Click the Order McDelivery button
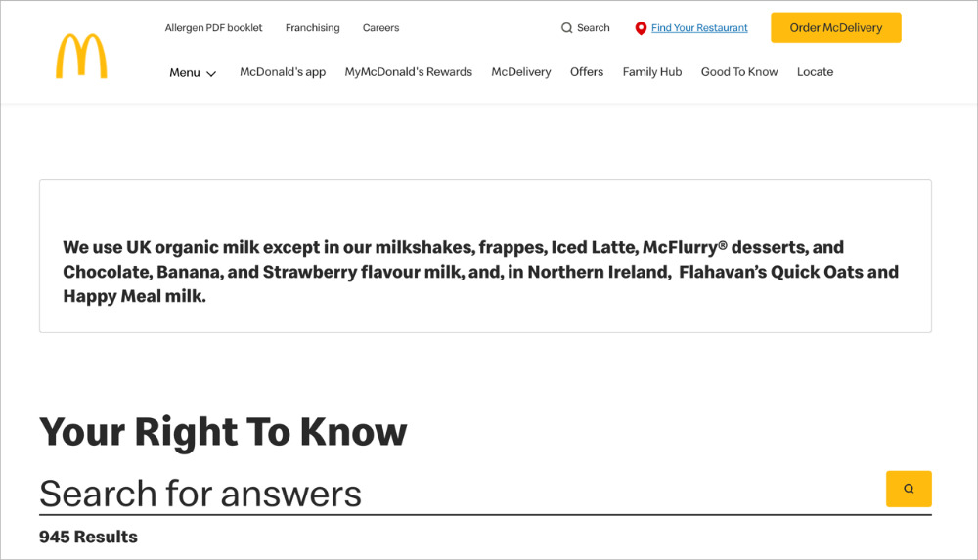 coord(836,27)
